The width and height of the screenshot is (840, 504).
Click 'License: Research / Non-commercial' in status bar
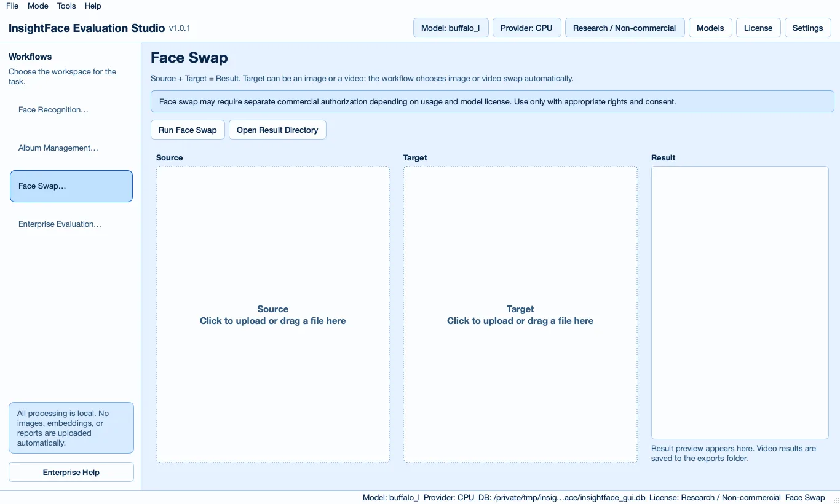[x=715, y=498]
